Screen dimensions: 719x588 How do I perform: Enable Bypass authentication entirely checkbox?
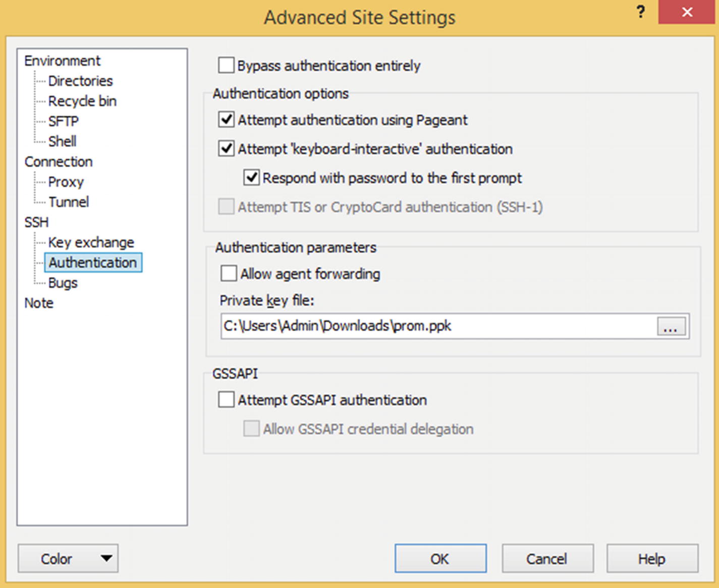coord(226,66)
